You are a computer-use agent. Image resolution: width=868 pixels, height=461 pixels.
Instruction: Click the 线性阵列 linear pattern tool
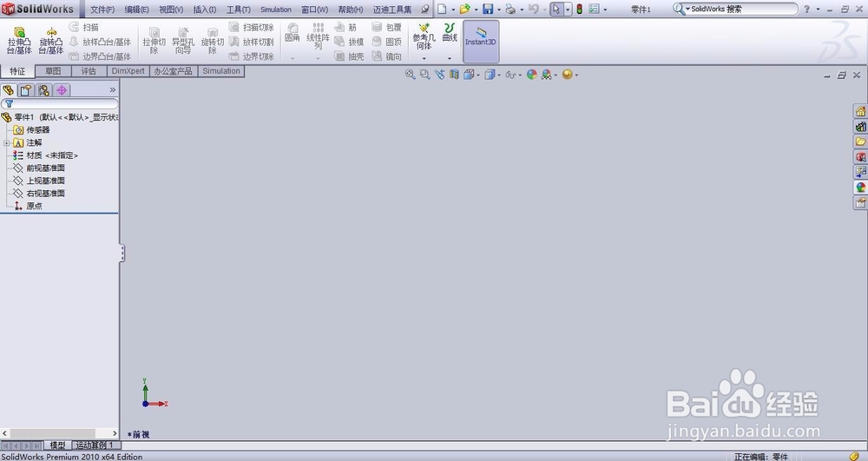click(318, 36)
